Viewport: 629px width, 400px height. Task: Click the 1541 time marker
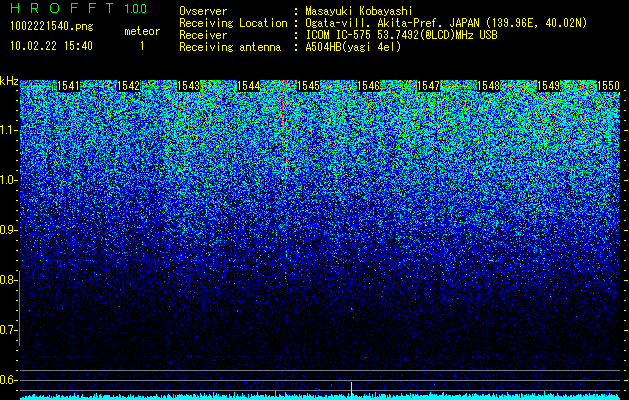click(x=68, y=86)
